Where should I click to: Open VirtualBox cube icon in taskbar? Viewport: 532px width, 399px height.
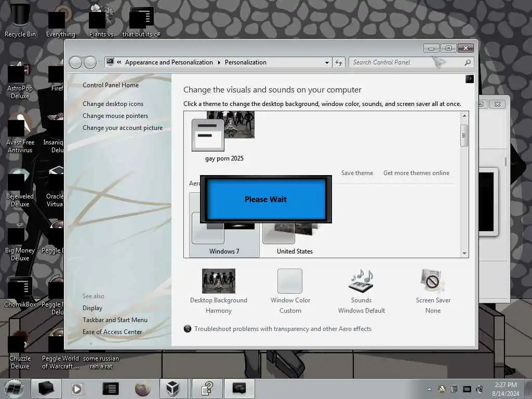pos(173,389)
